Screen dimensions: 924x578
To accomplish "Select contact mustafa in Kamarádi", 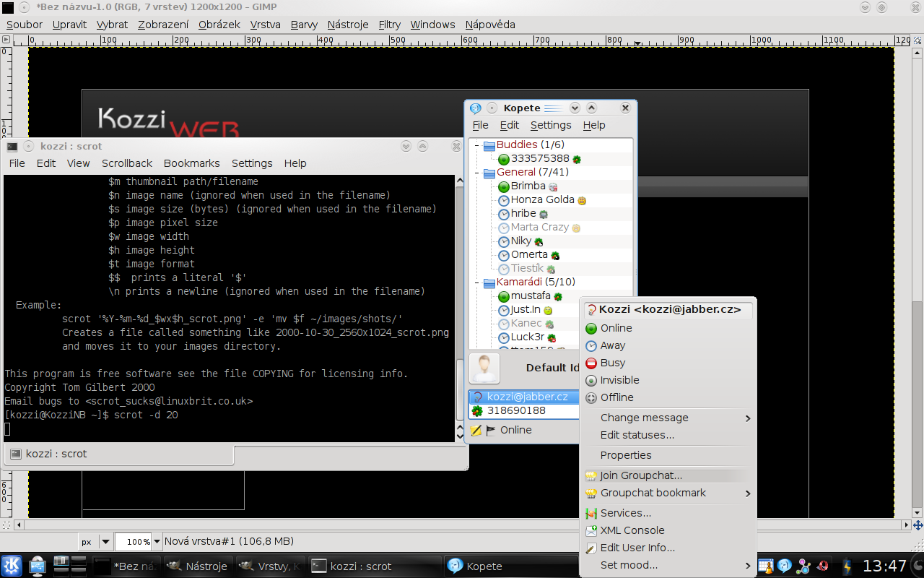I will click(x=531, y=296).
